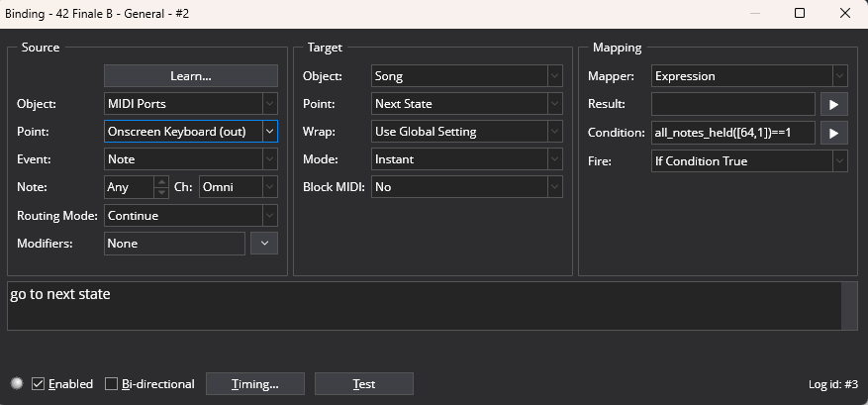Toggle the Bi-directional checkbox
The height and width of the screenshot is (405, 868).
click(x=111, y=383)
